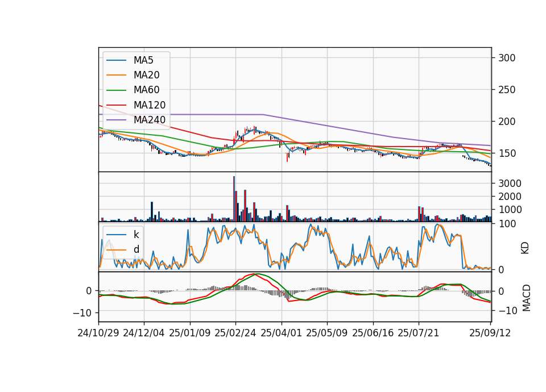Click the 1000 volume axis tick label
Screen dimensions: 546x392
[510, 210]
